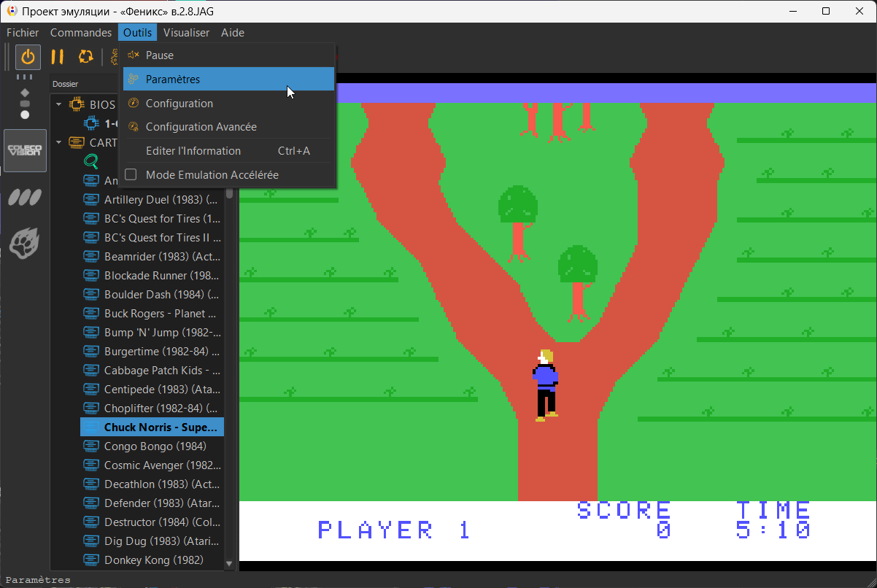The image size is (877, 588).
Task: Select Decathlon (1983) game
Action: [161, 484]
